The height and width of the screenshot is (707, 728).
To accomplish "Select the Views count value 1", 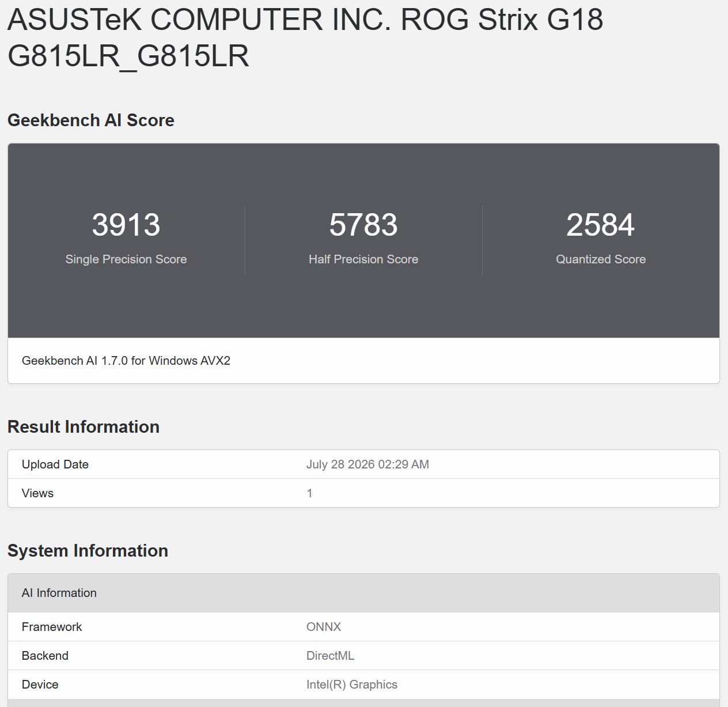I will (309, 493).
